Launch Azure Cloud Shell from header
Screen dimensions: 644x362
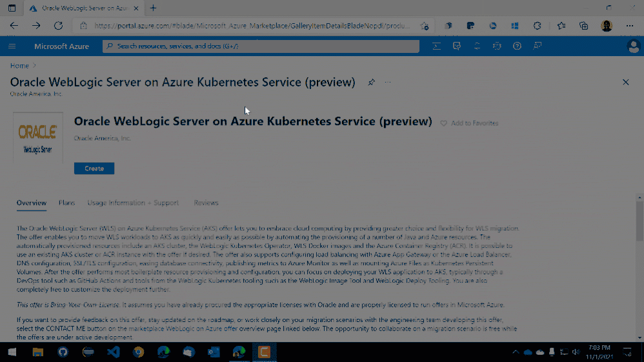437,46
